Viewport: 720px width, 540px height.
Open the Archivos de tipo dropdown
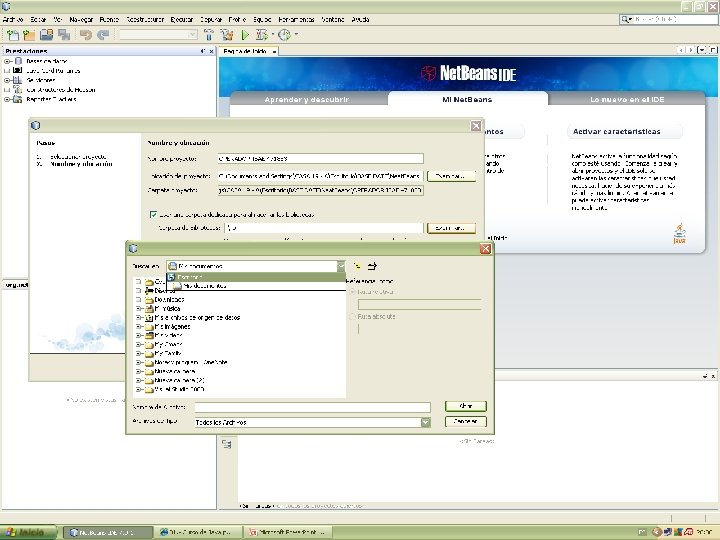click(x=426, y=422)
